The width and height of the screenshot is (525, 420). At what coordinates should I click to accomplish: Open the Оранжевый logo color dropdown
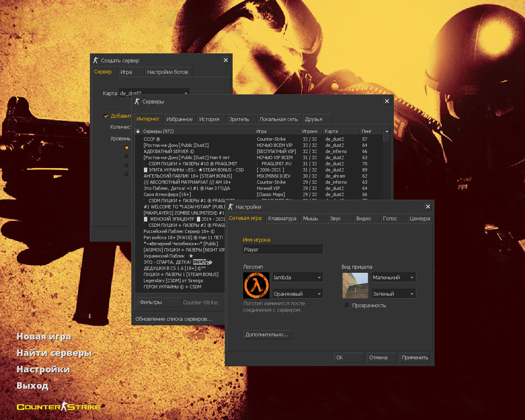tap(298, 294)
